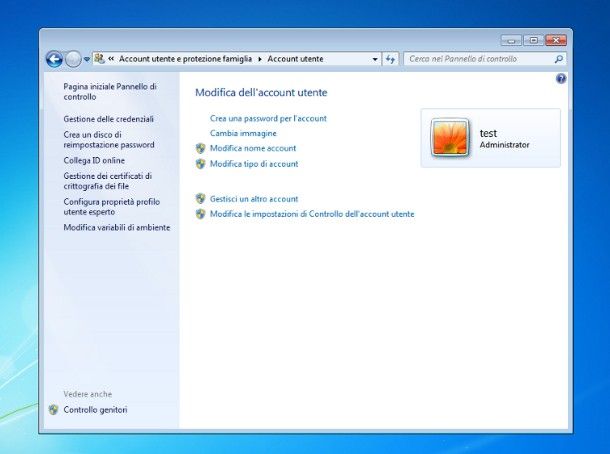Viewport: 610px width, 454px height.
Task: Click shield icon beside Gestisci un altro account
Action: 200,199
